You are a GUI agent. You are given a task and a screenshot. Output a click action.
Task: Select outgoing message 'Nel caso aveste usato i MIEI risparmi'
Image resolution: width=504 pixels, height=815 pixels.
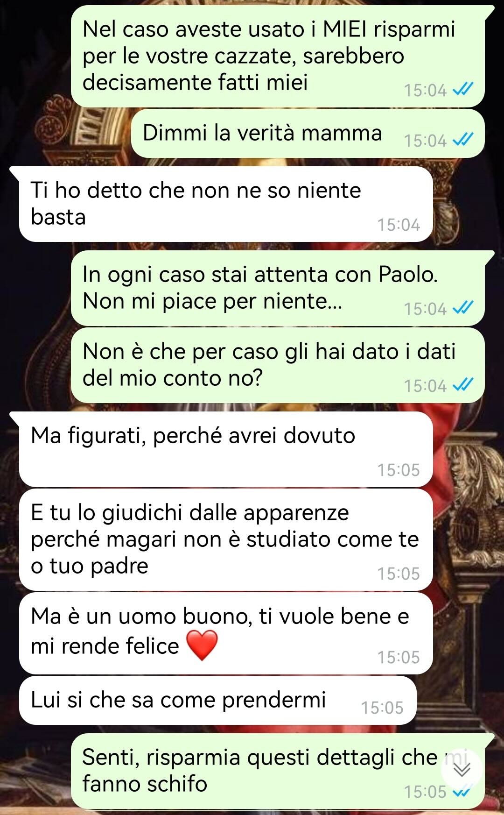[x=278, y=57]
